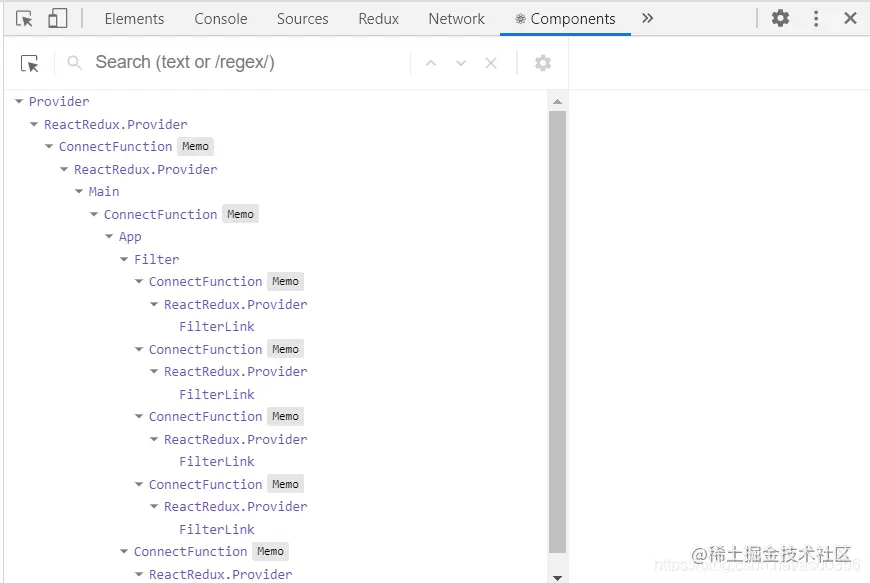Select ReactRedux.Provider row at tree bottom

[220, 574]
